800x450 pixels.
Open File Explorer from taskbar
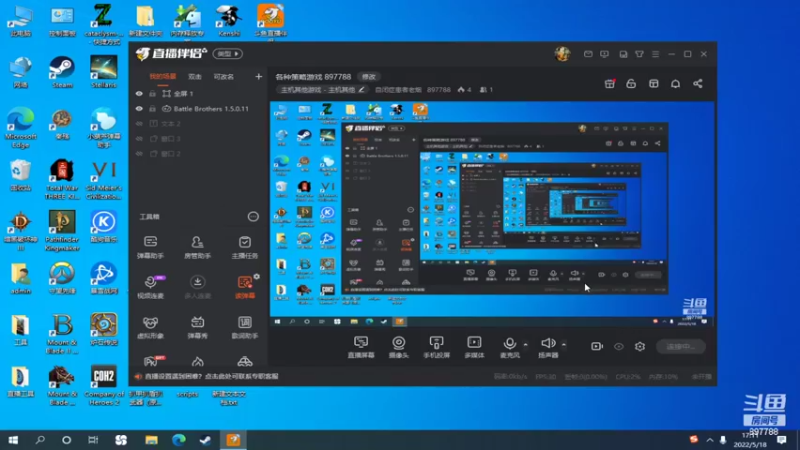point(151,440)
